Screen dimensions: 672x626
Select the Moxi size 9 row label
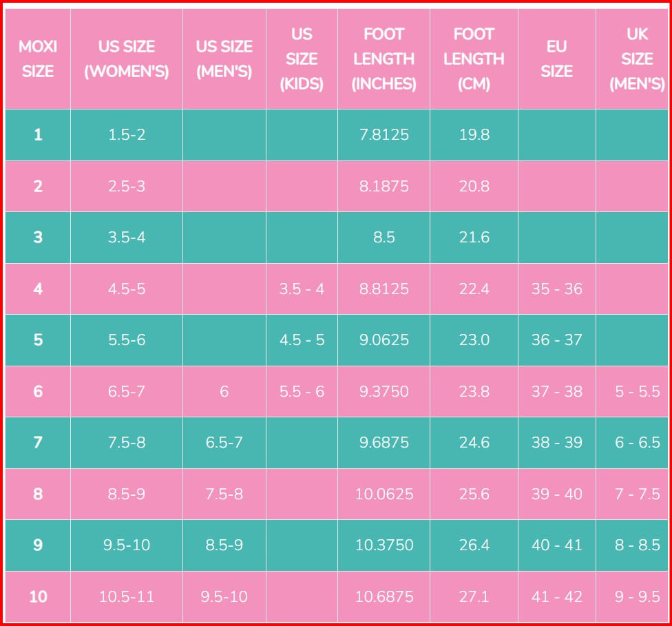tap(38, 545)
